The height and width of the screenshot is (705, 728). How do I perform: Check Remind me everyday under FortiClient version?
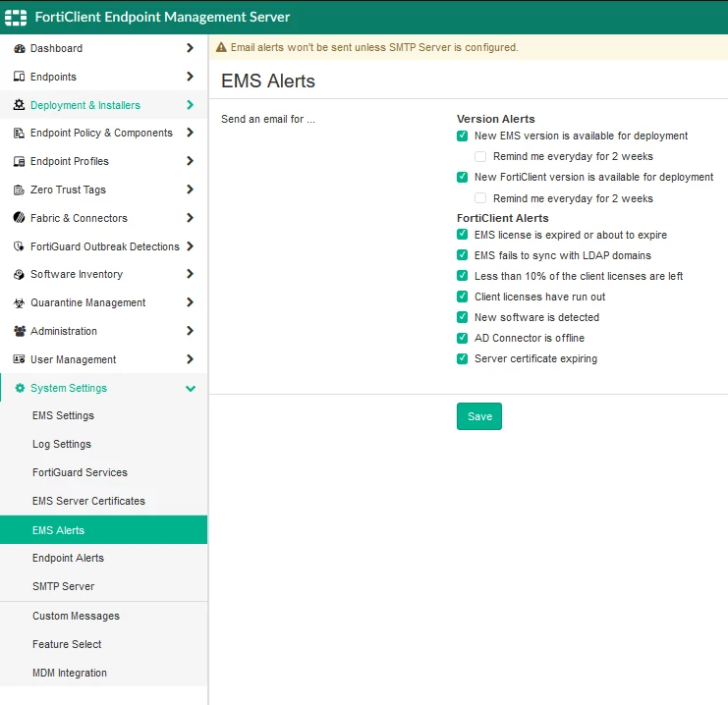tap(480, 198)
